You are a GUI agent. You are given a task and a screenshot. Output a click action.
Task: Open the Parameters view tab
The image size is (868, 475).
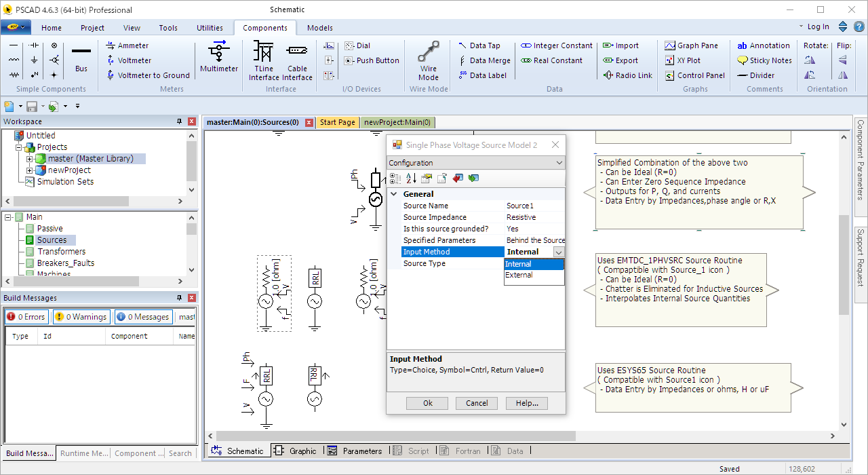(x=355, y=451)
